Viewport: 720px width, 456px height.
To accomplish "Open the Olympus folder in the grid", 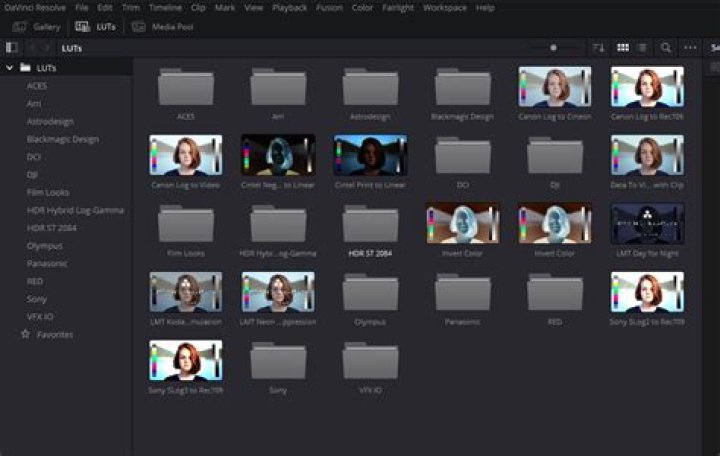I will click(371, 292).
